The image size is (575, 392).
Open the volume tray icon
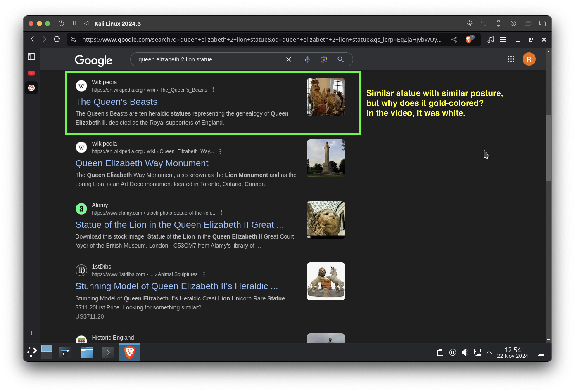(x=465, y=352)
